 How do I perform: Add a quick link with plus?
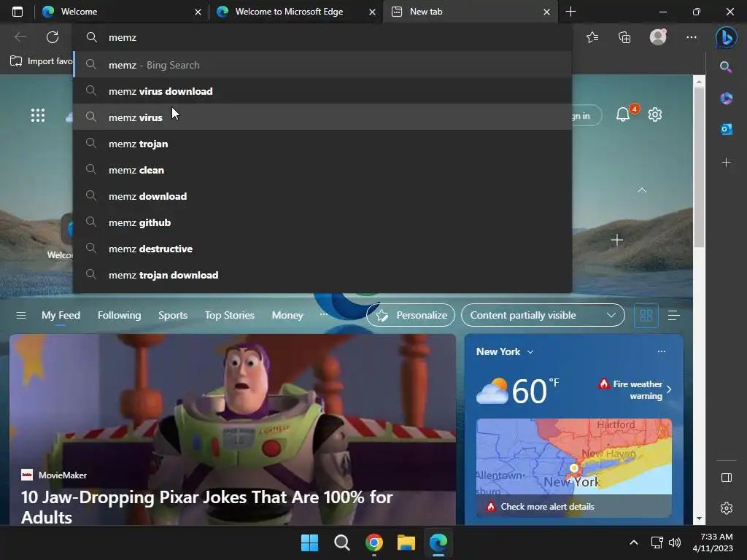coord(617,240)
